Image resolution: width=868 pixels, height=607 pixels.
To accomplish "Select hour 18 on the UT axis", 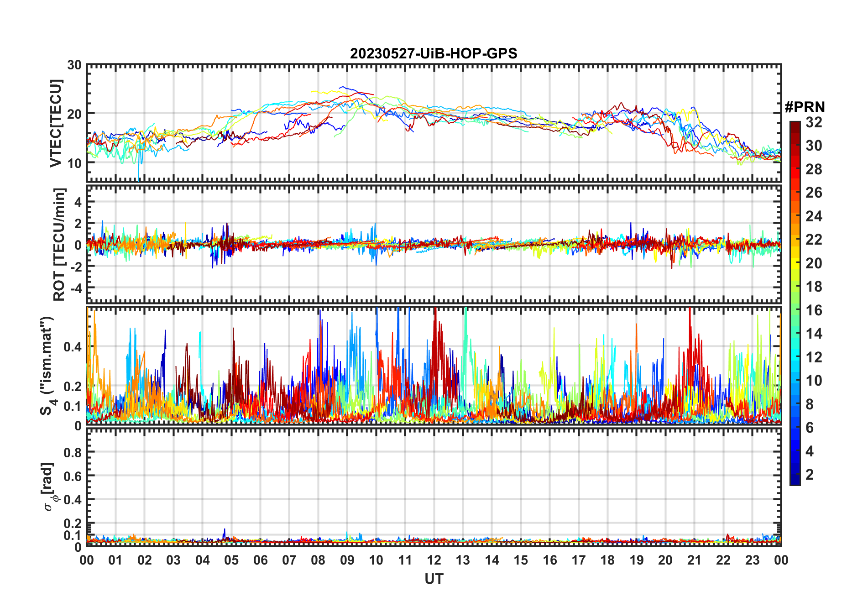I will click(607, 560).
